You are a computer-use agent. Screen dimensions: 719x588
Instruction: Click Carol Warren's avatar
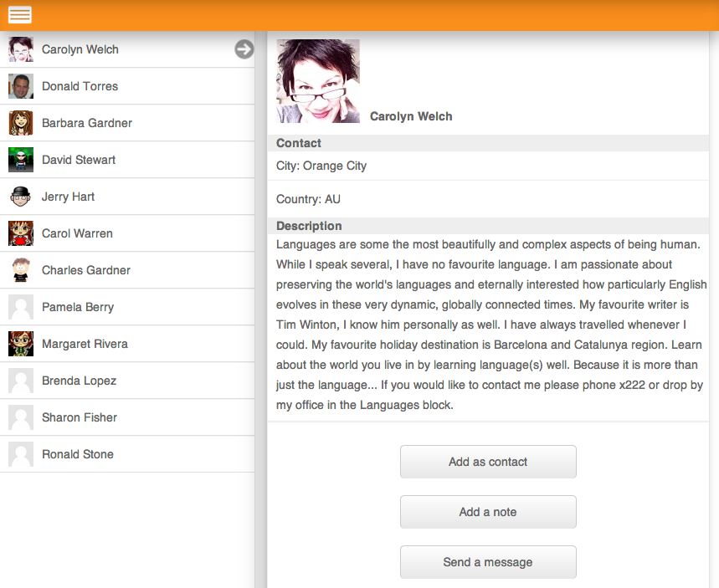tap(21, 233)
